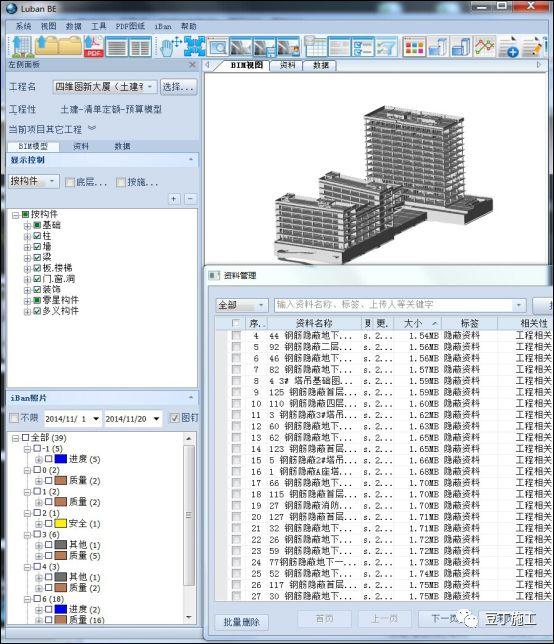Open the 系统 menu
Viewport: 554px width, 644px height.
click(23, 26)
